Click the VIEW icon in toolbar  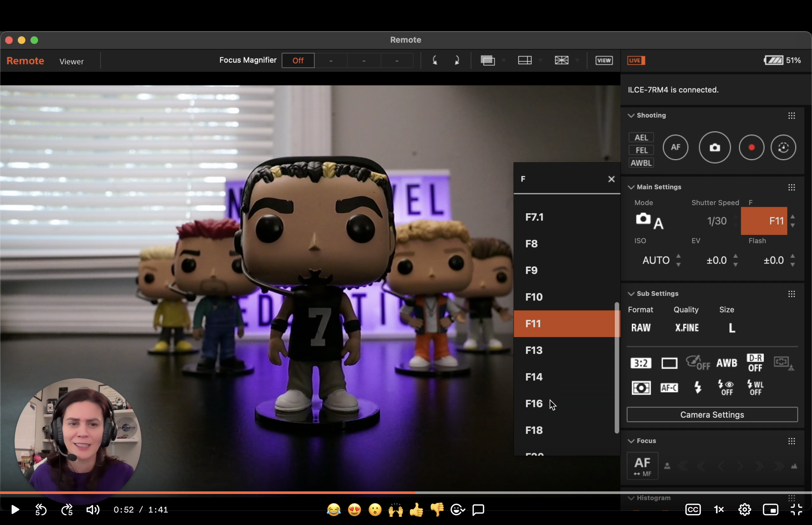604,60
